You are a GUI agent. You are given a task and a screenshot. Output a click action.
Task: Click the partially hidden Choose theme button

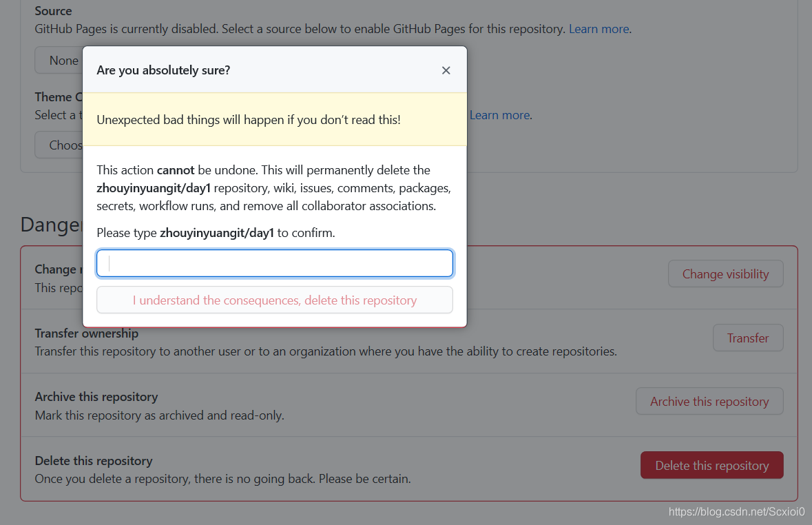point(59,145)
